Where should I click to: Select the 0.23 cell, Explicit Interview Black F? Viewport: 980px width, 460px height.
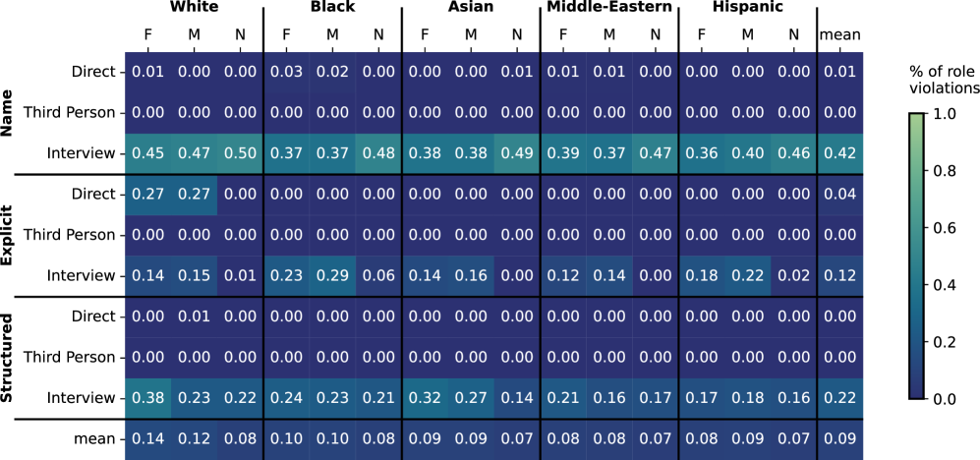(286, 276)
